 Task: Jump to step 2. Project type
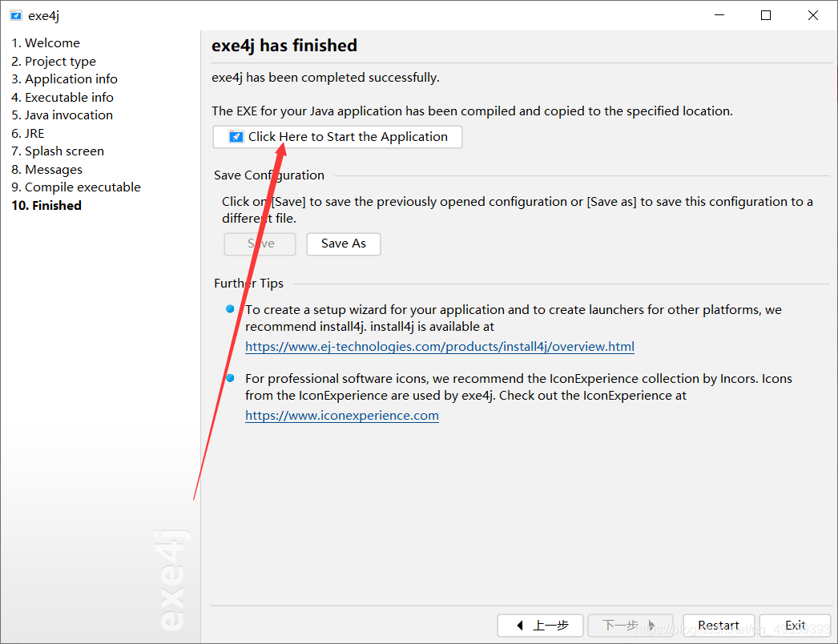[54, 61]
